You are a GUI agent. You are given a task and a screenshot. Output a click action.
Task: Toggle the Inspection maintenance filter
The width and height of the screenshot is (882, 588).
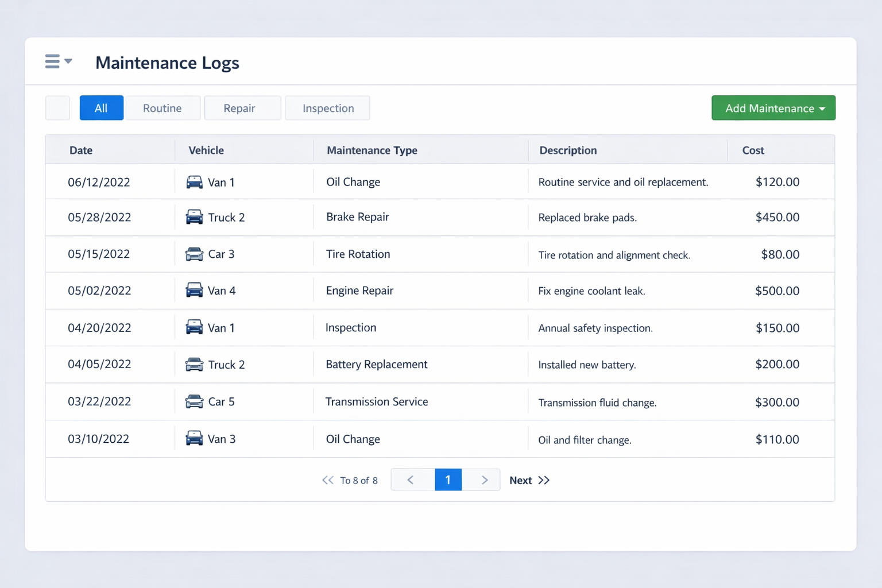[327, 108]
